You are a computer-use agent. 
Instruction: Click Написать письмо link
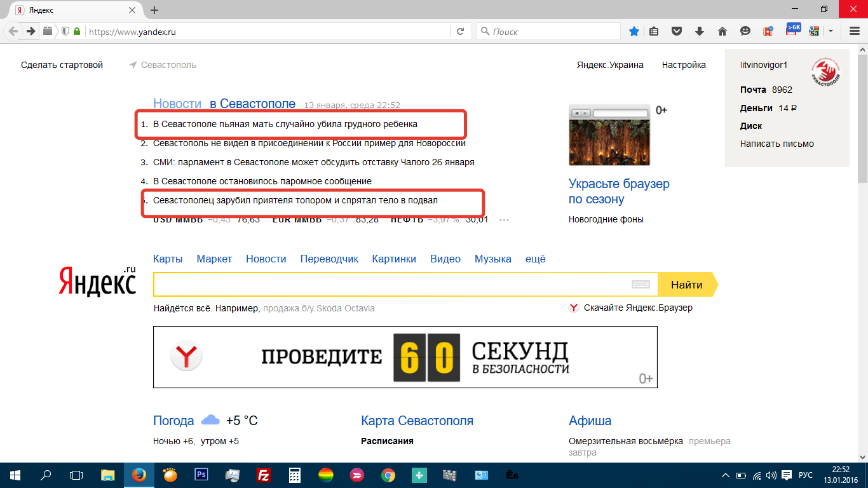tap(777, 144)
